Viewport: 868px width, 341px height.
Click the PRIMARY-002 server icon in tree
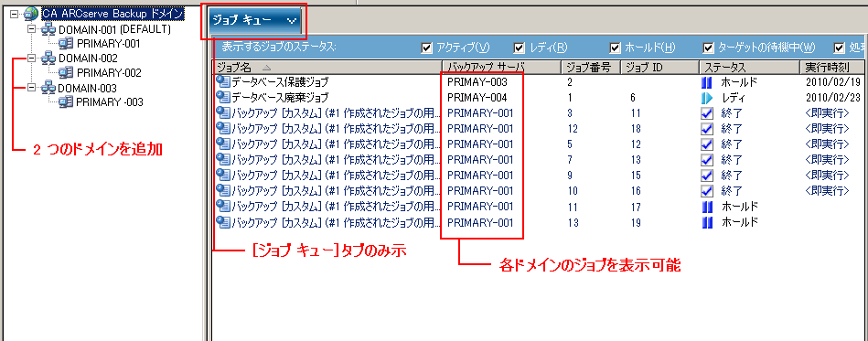click(x=67, y=73)
